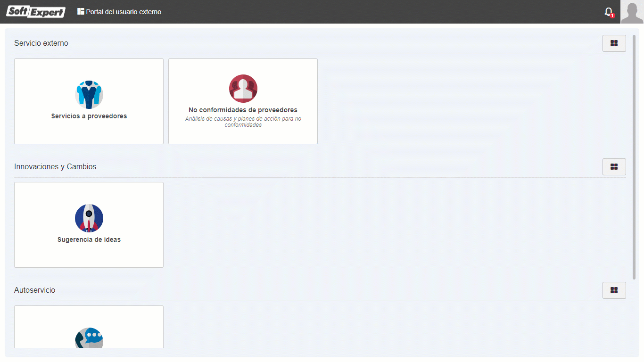The height and width of the screenshot is (362, 644).
Task: Click the portal grid icon beside title
Action: click(x=81, y=12)
